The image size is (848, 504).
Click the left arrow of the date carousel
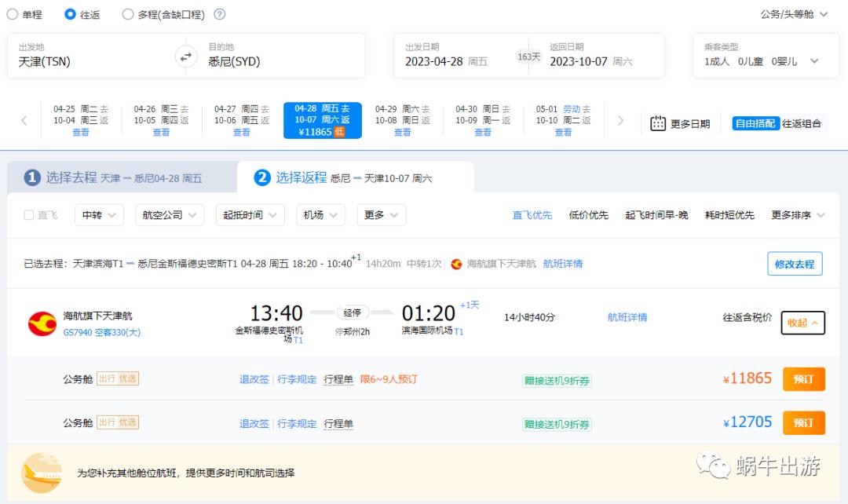pyautogui.click(x=24, y=119)
